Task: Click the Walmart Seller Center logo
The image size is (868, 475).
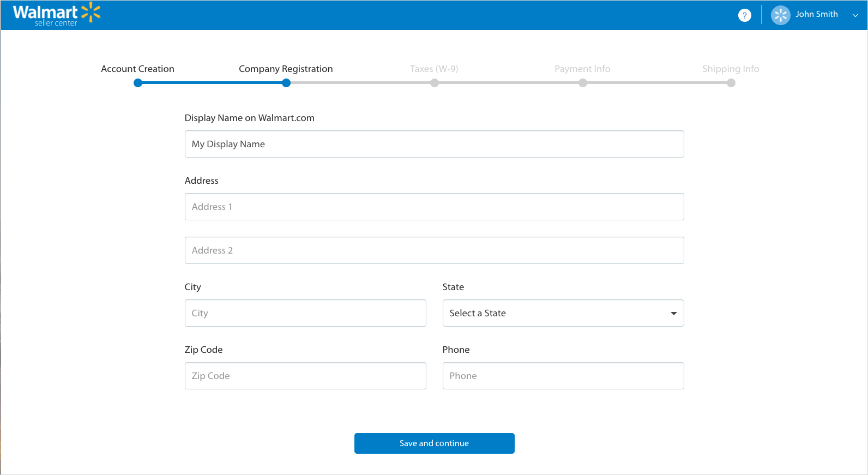Action: click(57, 15)
